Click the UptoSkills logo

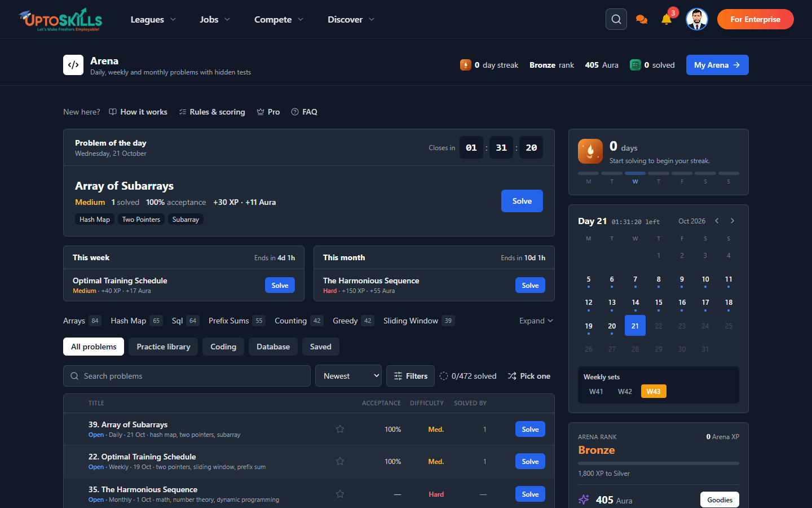tap(60, 19)
